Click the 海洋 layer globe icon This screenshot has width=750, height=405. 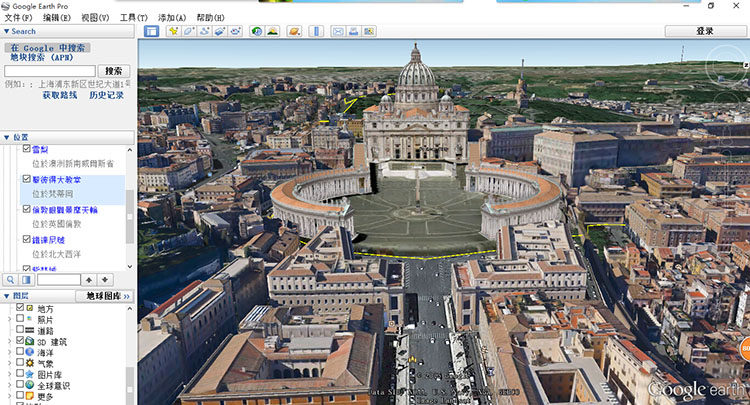[x=30, y=352]
